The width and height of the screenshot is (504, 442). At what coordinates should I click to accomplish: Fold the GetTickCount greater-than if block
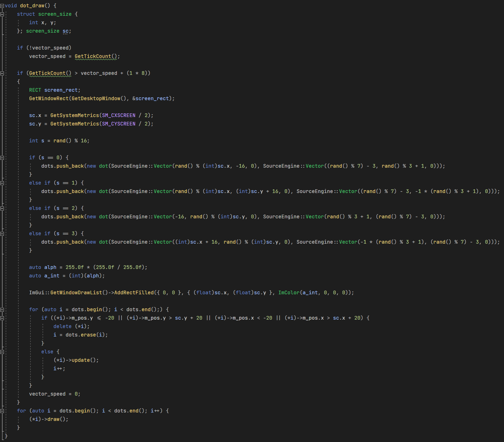[2, 73]
